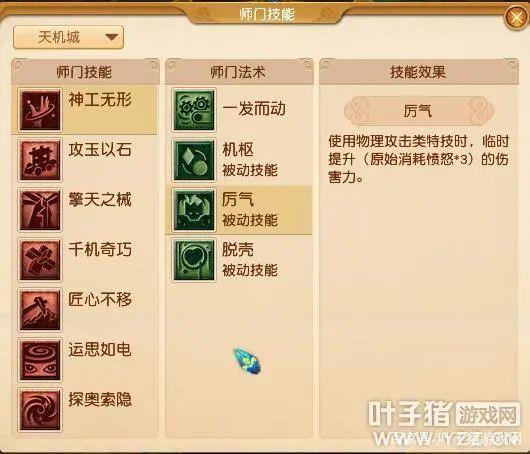Choose the 脱壳 被动技能 list entry
This screenshot has height=454, width=530.
tap(239, 260)
